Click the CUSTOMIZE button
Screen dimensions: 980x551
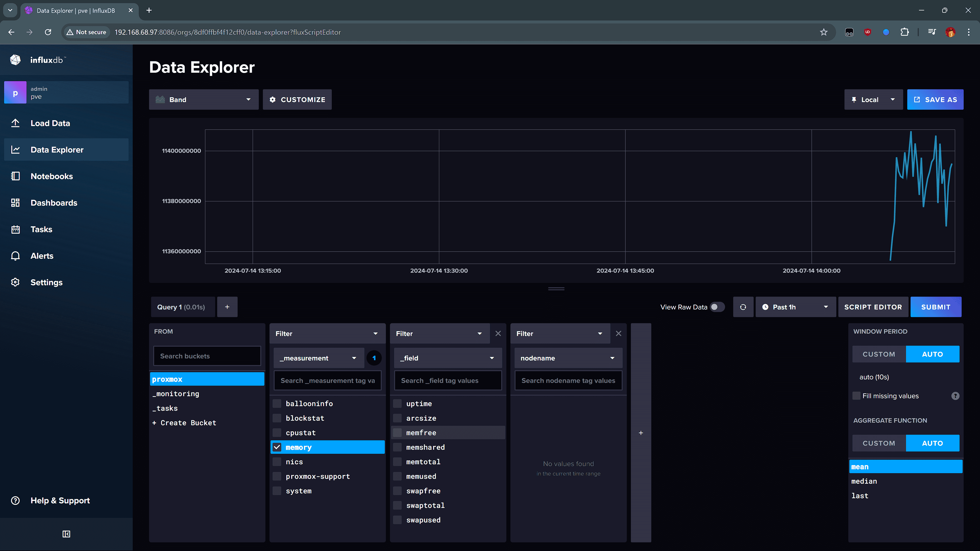coord(297,99)
